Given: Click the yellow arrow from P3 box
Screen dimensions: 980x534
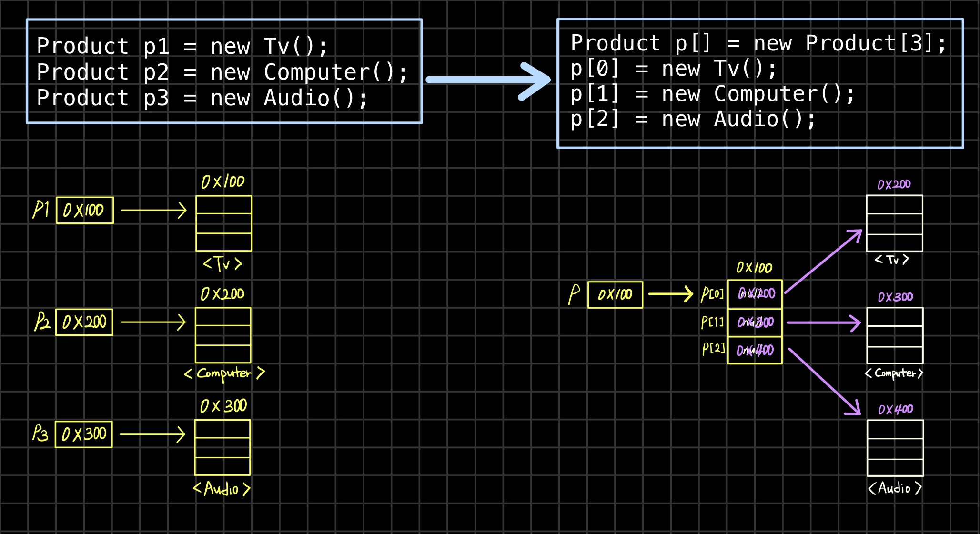Looking at the screenshot, I should pyautogui.click(x=152, y=434).
